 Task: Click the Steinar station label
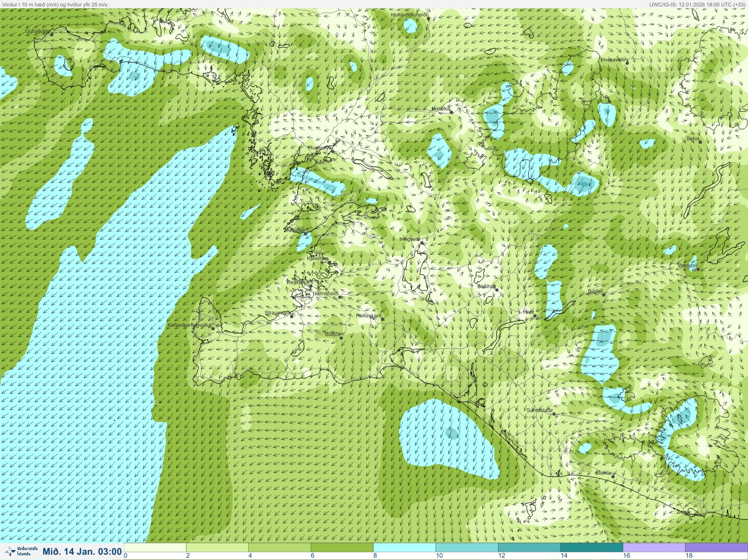pyautogui.click(x=604, y=473)
